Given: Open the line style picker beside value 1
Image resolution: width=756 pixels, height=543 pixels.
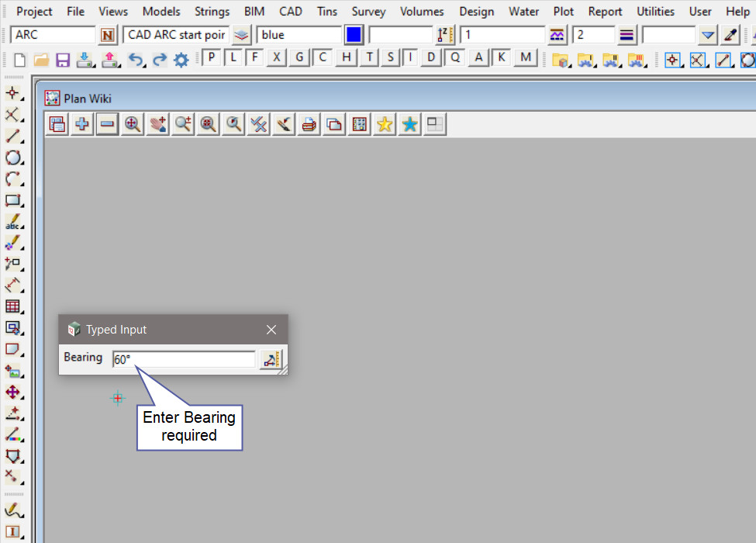Looking at the screenshot, I should click(556, 35).
